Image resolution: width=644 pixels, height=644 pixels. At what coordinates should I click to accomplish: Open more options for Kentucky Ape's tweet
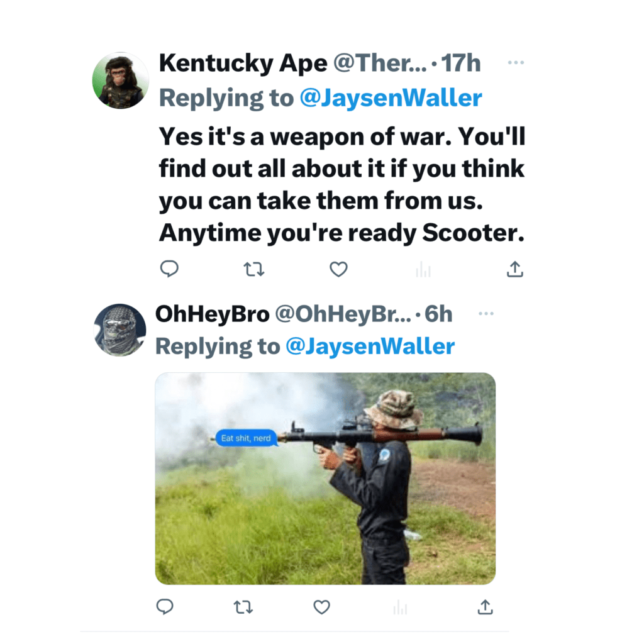[x=516, y=63]
